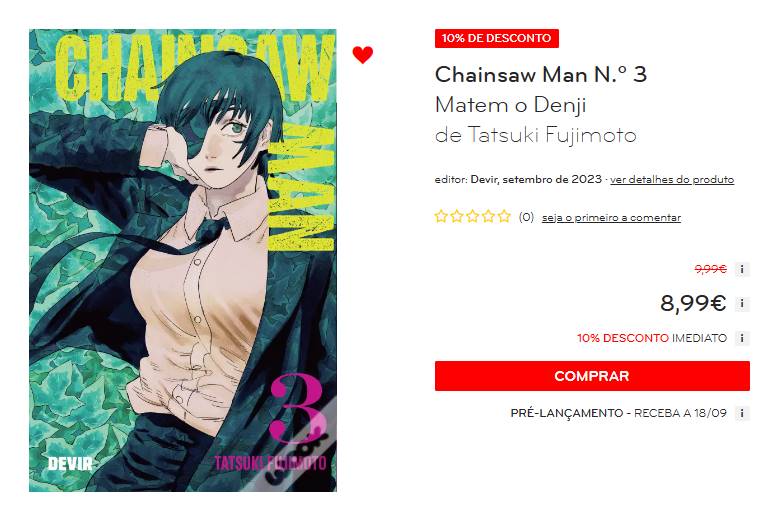Click the (0) review count
This screenshot has width=775, height=514.
coord(526,217)
